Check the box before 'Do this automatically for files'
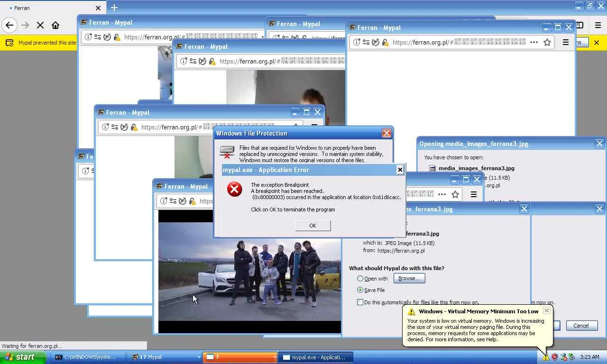This screenshot has width=607, height=364. [360, 302]
